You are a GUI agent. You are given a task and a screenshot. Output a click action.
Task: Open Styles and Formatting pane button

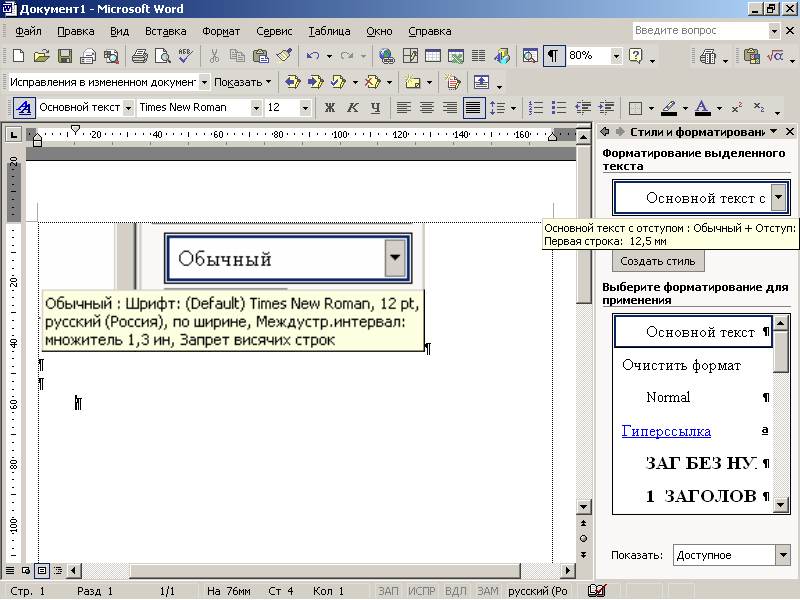click(23, 108)
